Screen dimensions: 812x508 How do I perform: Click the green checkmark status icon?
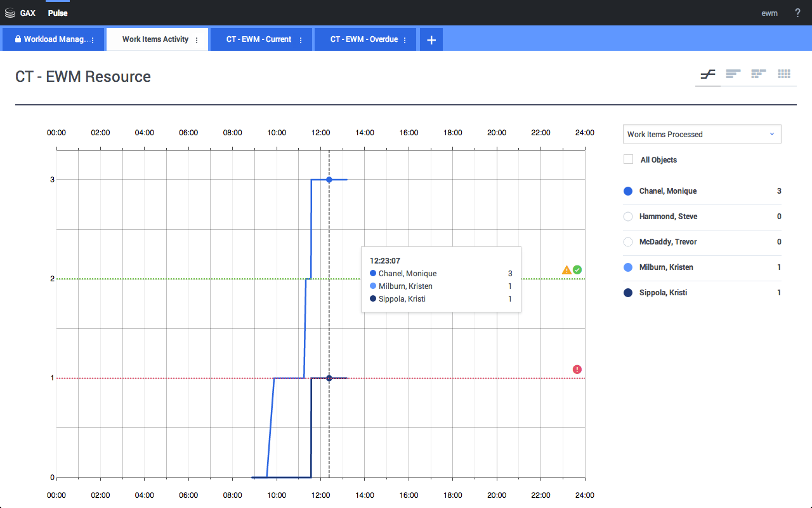tap(577, 270)
